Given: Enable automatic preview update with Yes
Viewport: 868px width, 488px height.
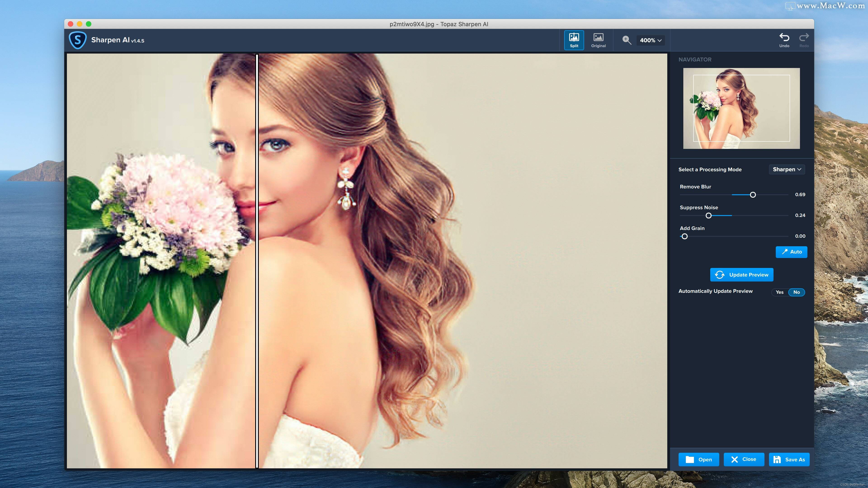Looking at the screenshot, I should [x=779, y=292].
